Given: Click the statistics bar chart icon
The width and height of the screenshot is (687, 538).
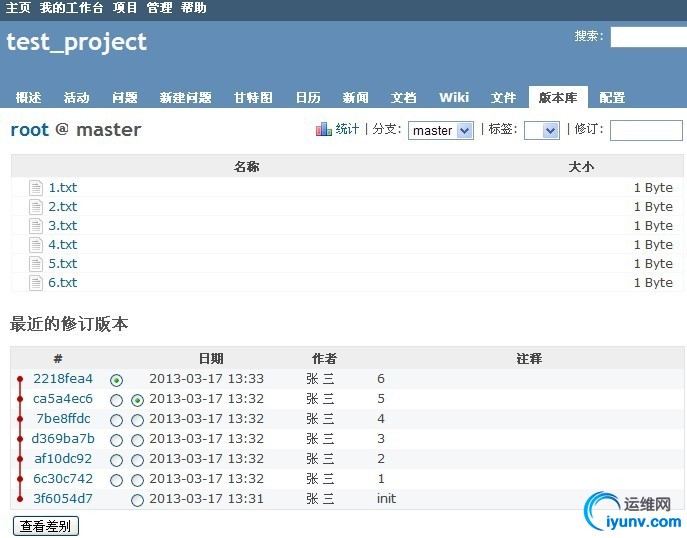Looking at the screenshot, I should (323, 129).
